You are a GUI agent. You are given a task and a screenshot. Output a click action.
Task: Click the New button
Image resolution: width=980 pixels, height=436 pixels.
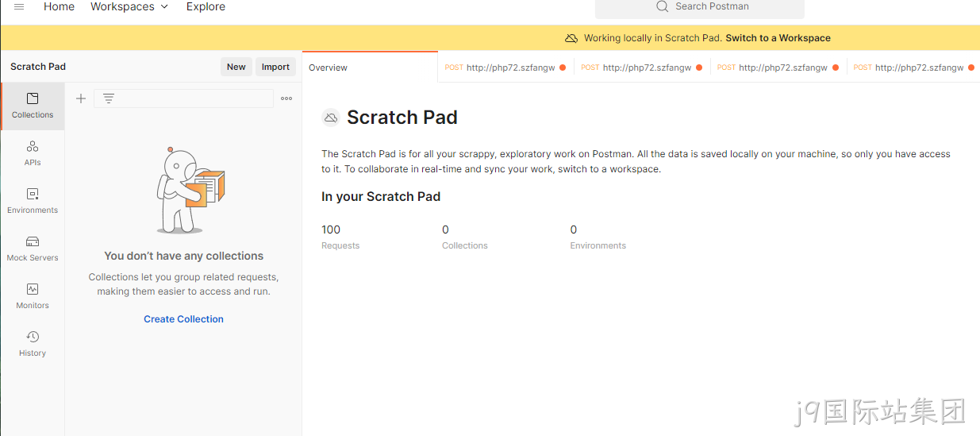[x=236, y=67]
